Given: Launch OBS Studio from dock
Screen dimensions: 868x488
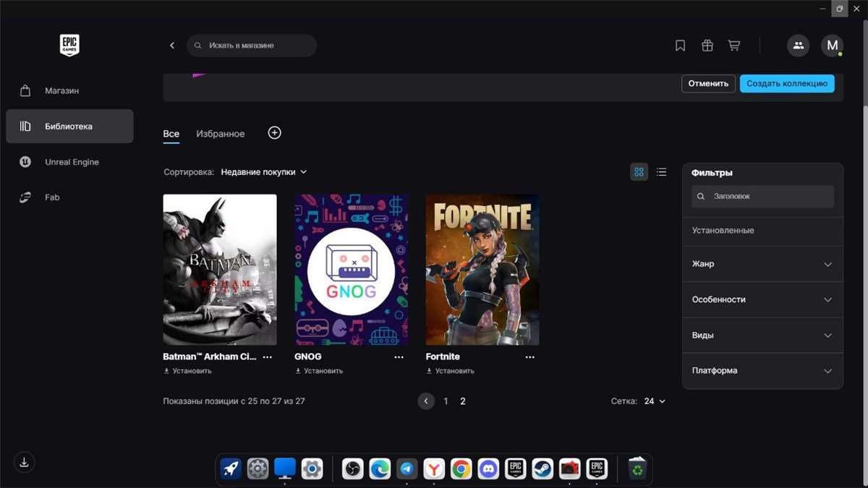Looking at the screenshot, I should tap(352, 469).
